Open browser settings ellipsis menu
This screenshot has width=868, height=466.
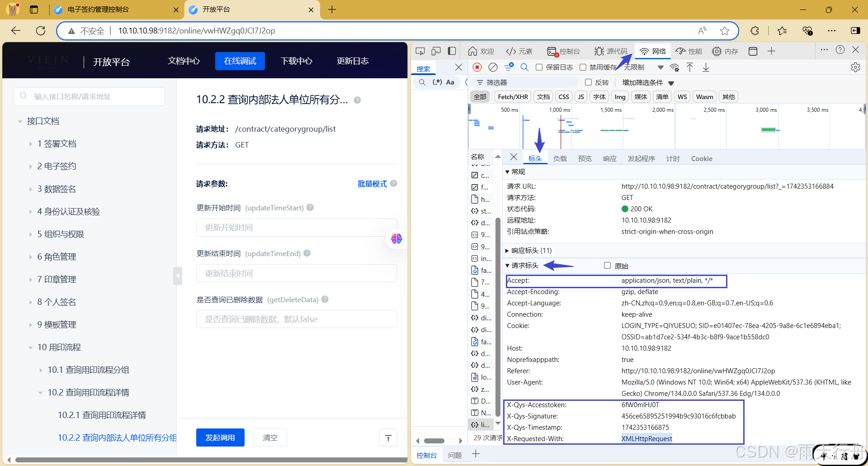(831, 31)
